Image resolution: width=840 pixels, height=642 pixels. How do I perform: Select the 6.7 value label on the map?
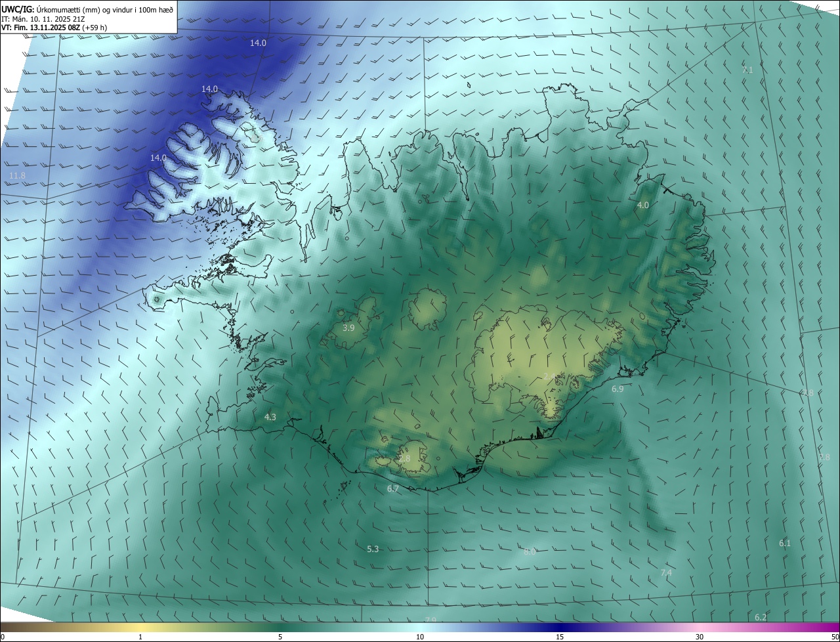(x=393, y=488)
